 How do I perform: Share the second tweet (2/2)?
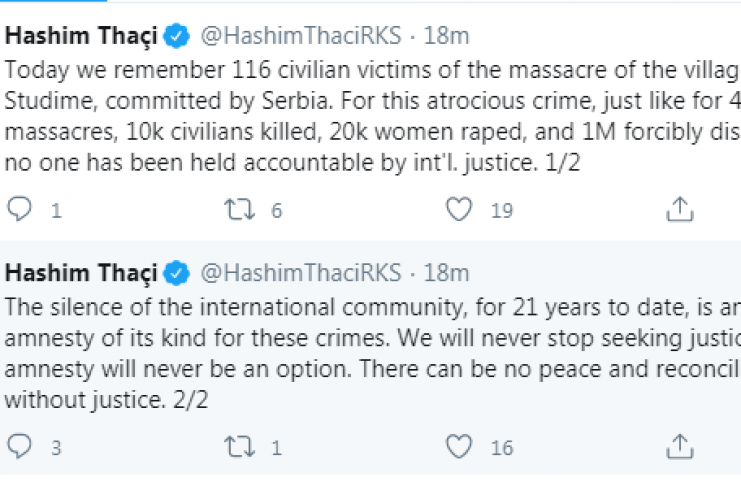680,447
